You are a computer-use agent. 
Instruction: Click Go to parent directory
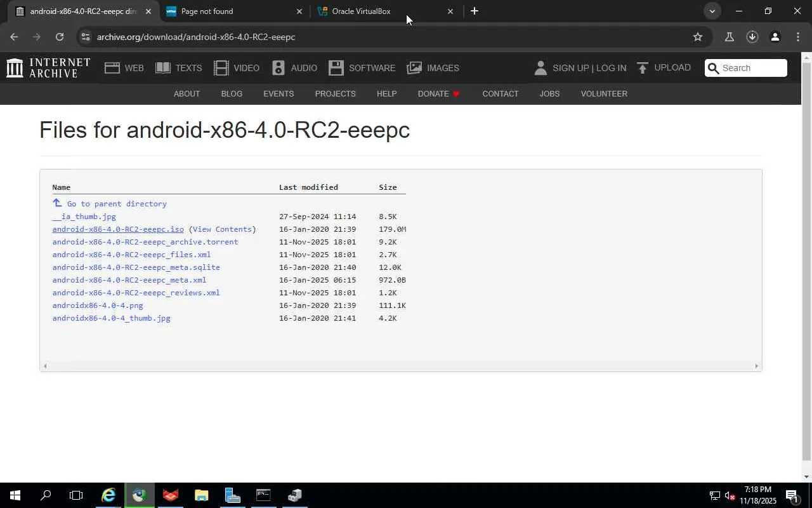point(117,204)
